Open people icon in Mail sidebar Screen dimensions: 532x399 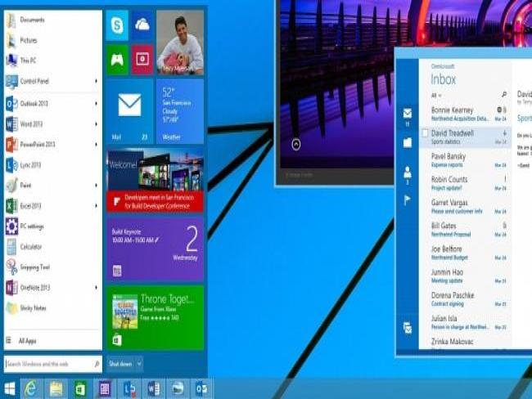point(408,173)
